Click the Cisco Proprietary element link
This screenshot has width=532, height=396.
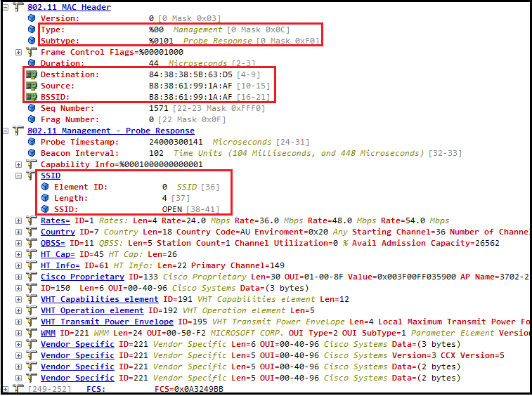click(72, 277)
